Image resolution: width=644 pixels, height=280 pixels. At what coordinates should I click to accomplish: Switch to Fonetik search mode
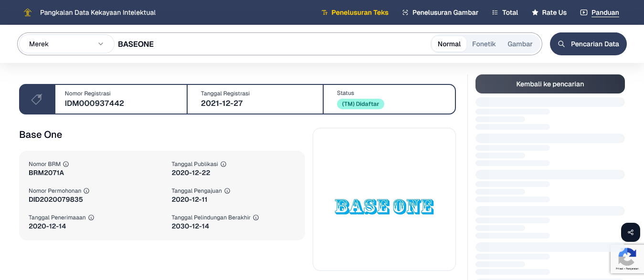coord(484,44)
